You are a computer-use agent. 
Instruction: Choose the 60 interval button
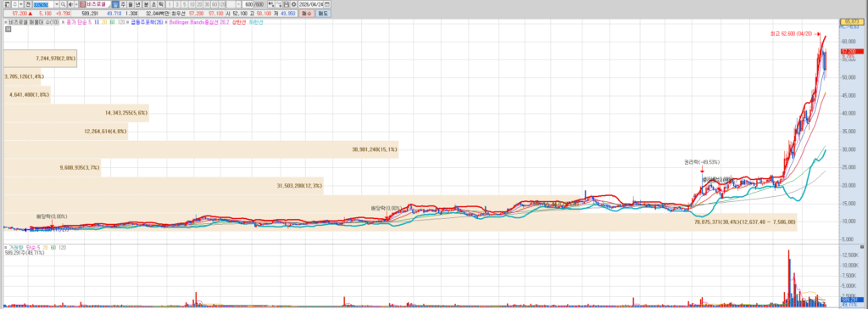pyautogui.click(x=214, y=4)
